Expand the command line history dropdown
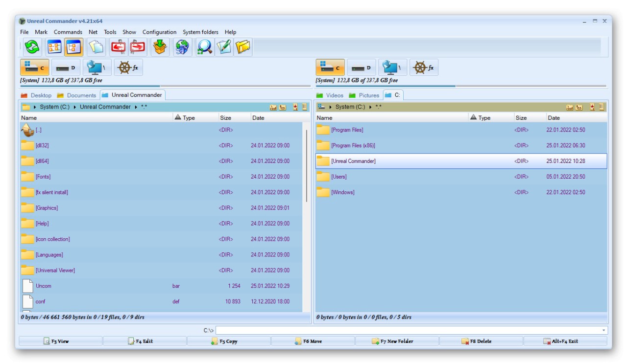This screenshot has height=364, width=627. coord(603,331)
